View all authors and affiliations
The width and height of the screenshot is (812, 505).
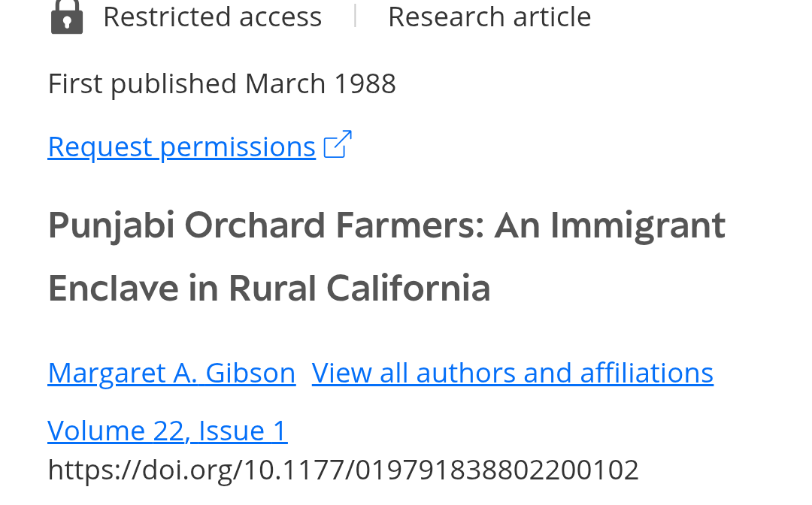513,373
